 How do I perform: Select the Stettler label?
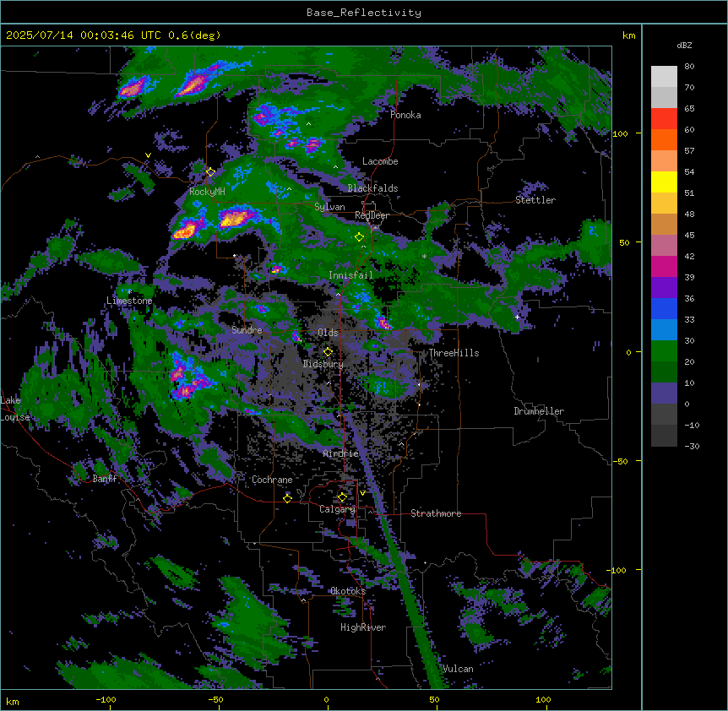tap(535, 200)
